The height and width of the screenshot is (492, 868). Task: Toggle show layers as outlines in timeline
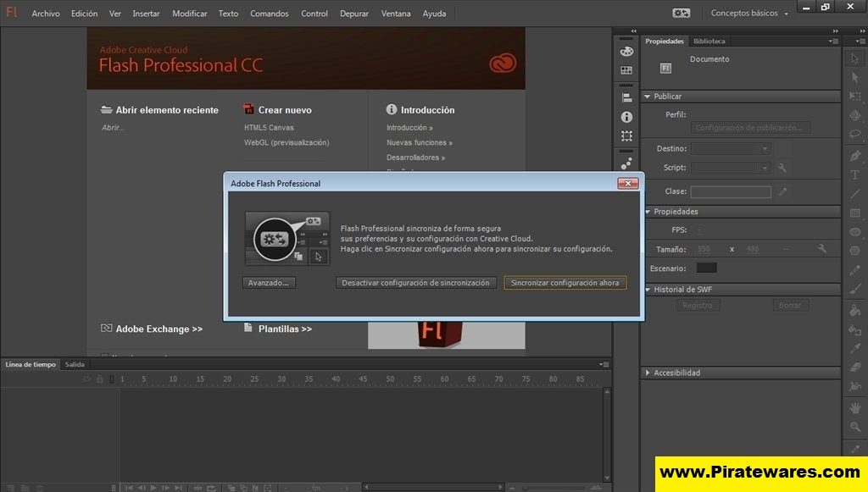click(112, 379)
